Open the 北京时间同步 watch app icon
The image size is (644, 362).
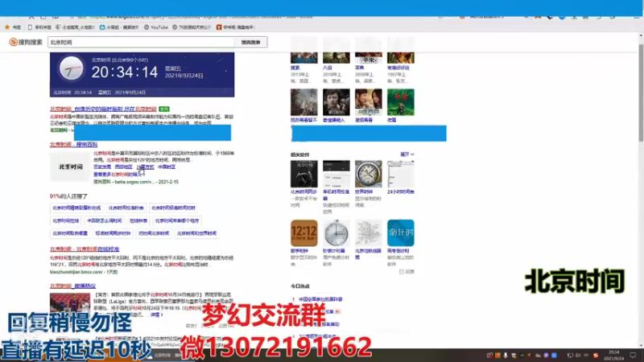(304, 174)
